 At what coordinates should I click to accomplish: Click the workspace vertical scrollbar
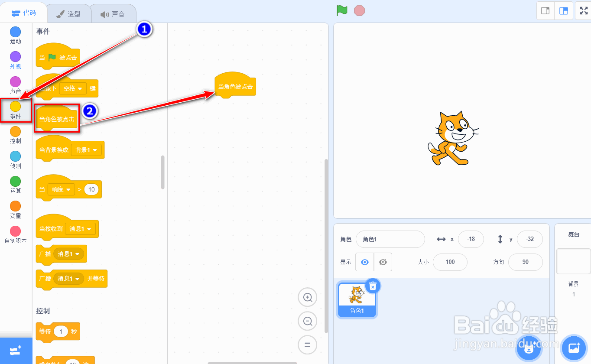tap(326, 246)
